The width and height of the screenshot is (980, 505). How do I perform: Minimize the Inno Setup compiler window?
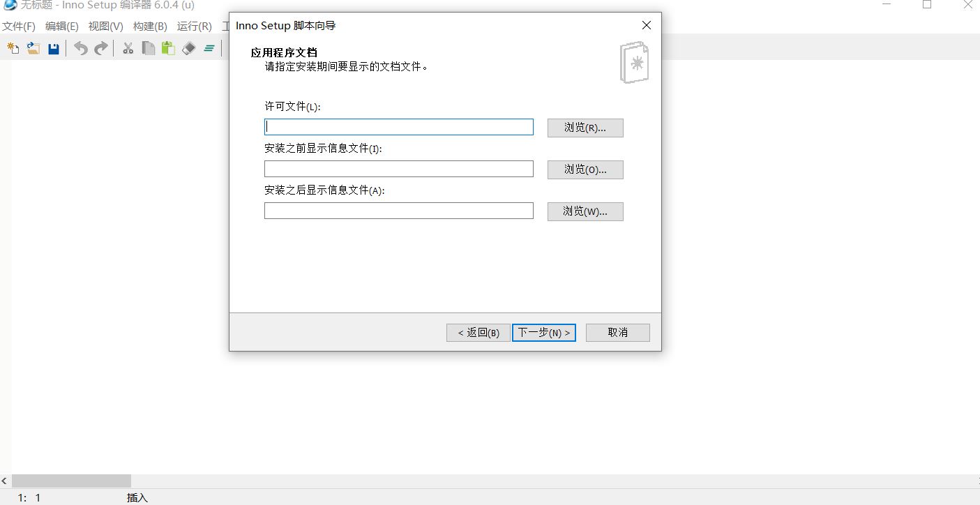pos(887,5)
